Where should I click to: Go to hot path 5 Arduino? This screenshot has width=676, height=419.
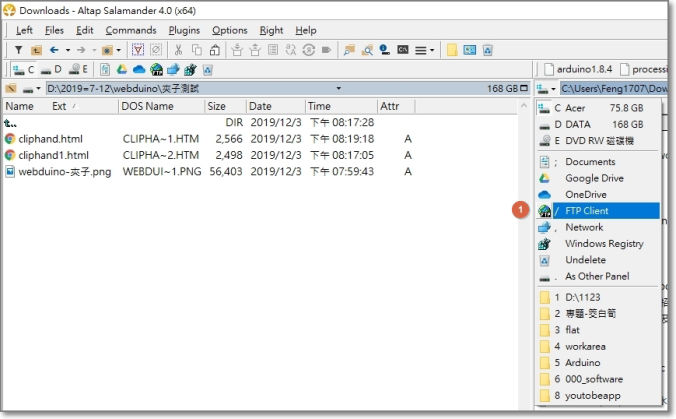585,363
